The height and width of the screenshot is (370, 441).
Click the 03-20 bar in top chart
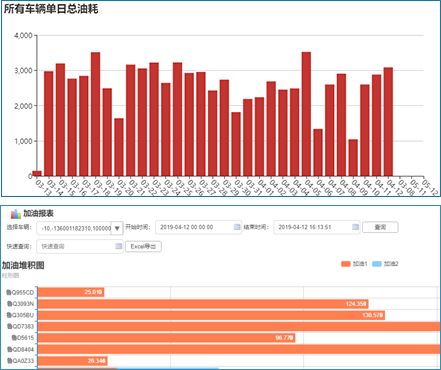[x=119, y=147]
